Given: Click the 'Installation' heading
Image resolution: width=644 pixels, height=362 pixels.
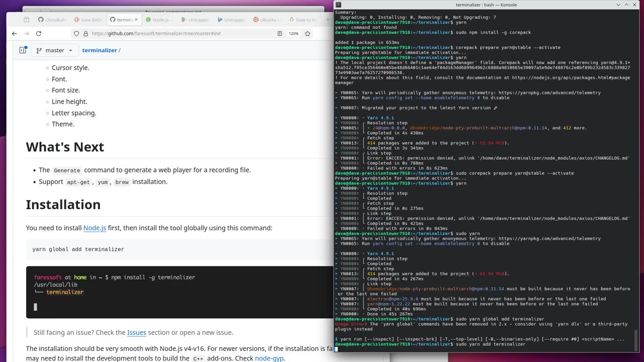Looking at the screenshot, I should pyautogui.click(x=63, y=205).
